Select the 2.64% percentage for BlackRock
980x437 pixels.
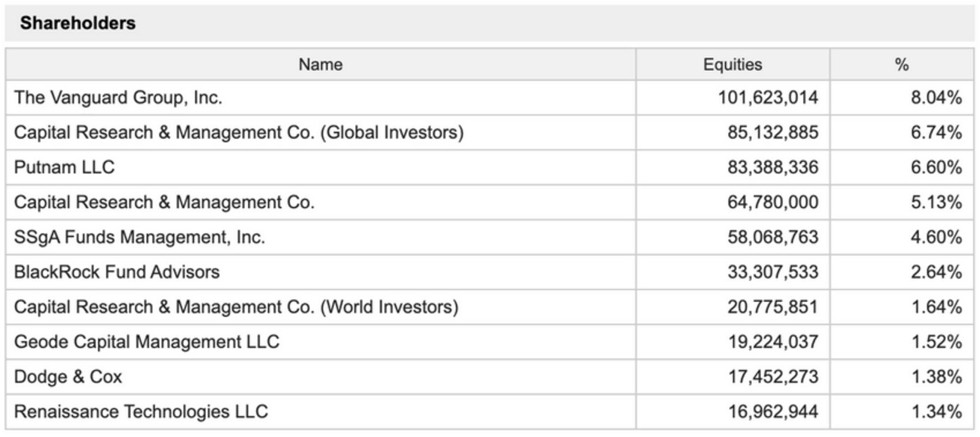pyautogui.click(x=936, y=272)
